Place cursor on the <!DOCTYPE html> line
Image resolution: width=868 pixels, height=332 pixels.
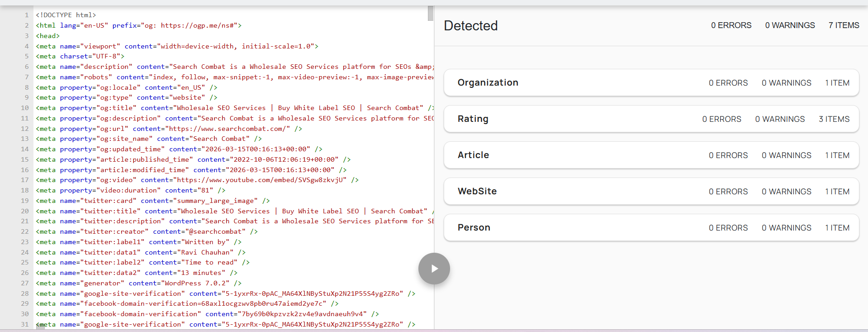point(66,15)
